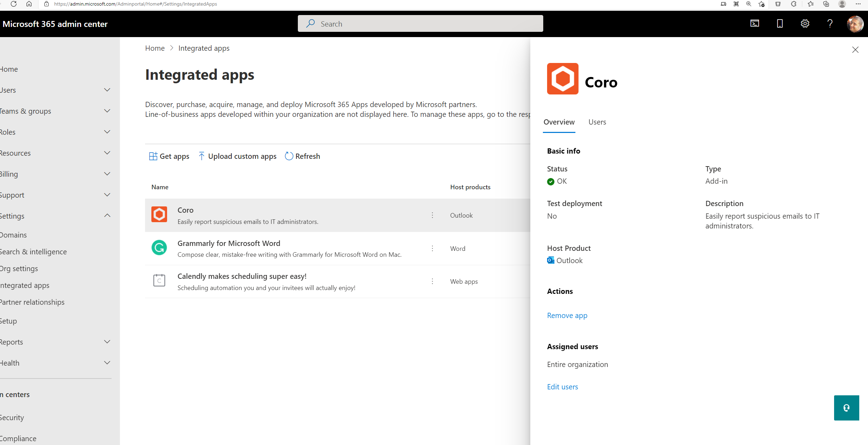Sort by the Host products column header
Viewport: 868px width, 445px height.
coord(470,187)
